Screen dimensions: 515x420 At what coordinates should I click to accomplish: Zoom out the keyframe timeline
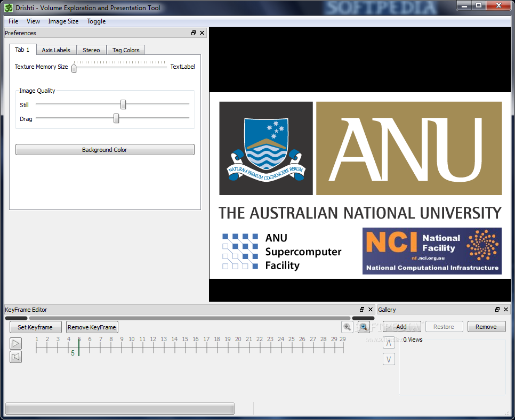click(x=364, y=327)
